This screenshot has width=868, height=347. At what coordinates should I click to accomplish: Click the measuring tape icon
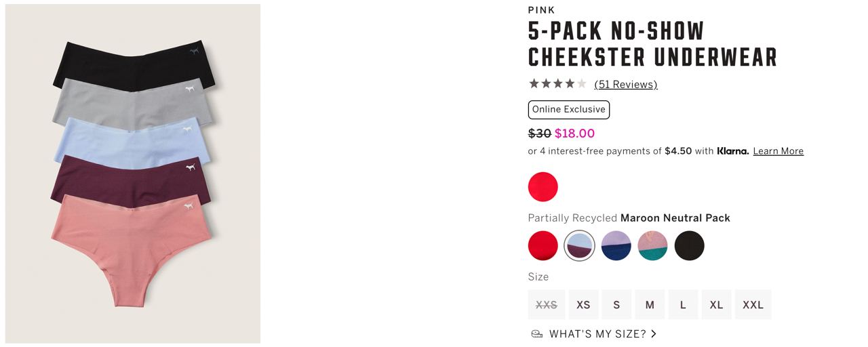coord(536,334)
